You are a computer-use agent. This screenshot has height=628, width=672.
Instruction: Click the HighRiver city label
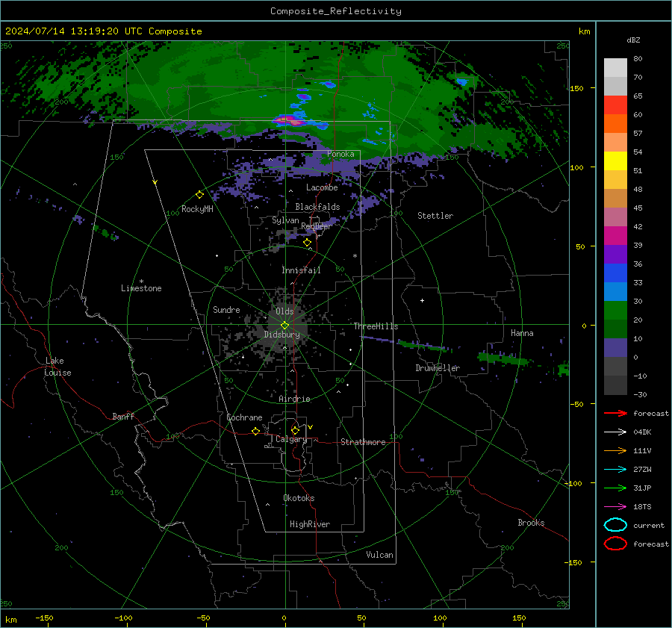coord(310,524)
